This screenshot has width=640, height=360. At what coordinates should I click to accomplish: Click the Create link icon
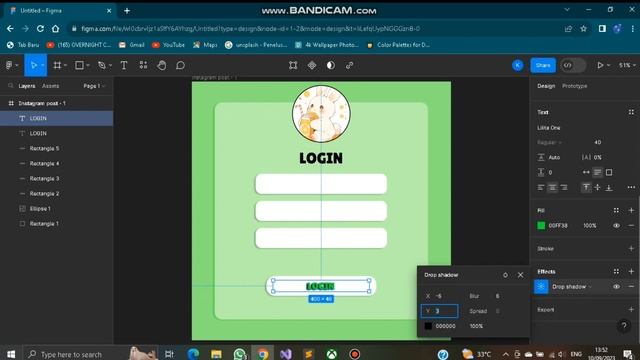pos(349,65)
